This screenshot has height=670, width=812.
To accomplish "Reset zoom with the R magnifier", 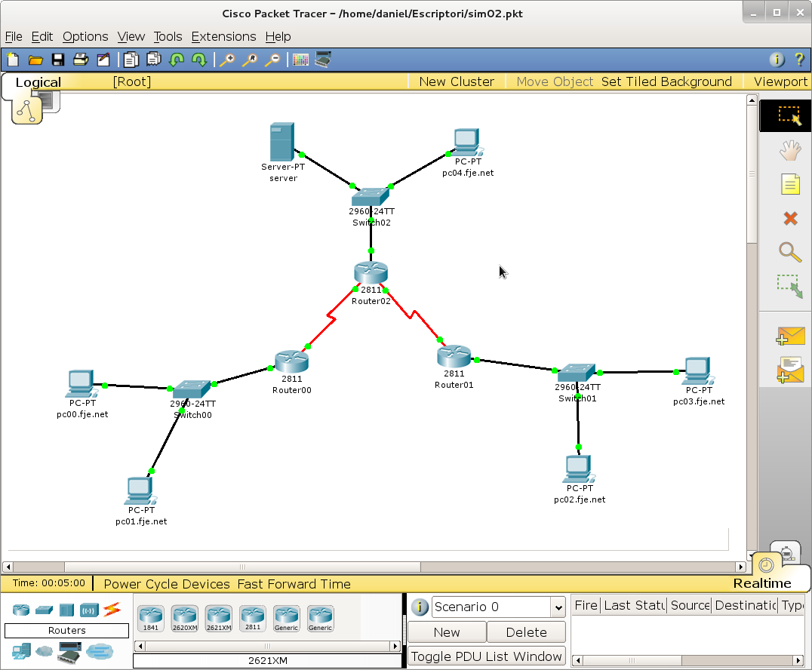I will tap(250, 60).
